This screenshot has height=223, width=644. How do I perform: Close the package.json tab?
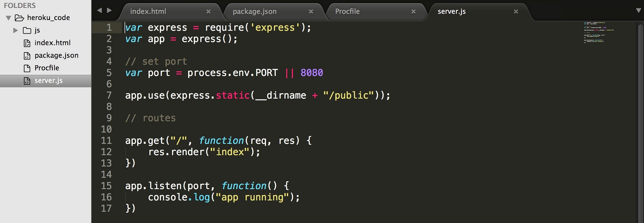tap(311, 12)
